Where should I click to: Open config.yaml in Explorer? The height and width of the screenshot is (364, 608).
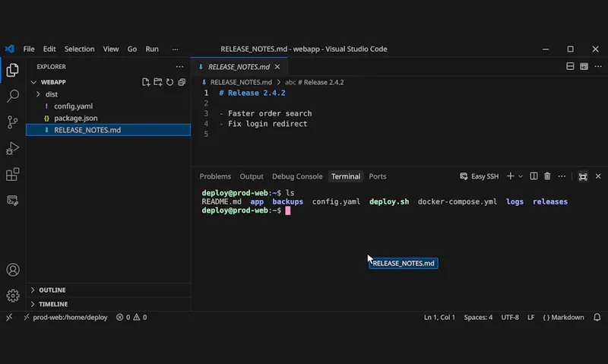coord(73,106)
